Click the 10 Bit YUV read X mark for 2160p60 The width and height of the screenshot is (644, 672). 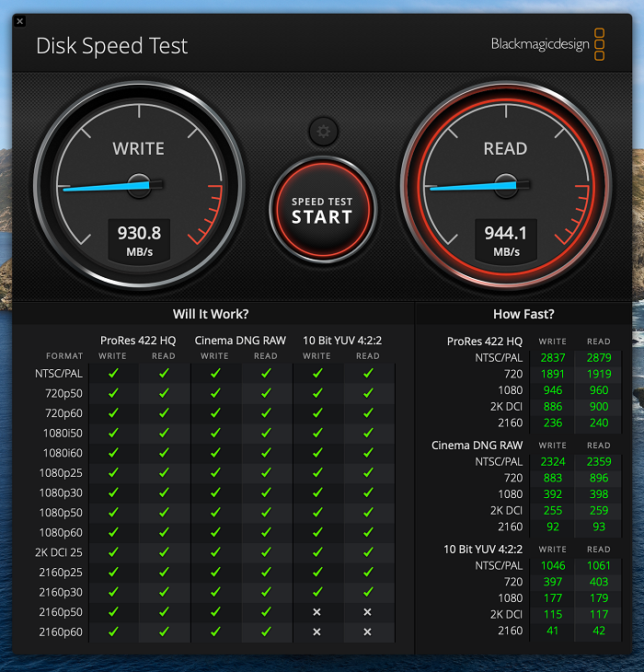pos(367,631)
